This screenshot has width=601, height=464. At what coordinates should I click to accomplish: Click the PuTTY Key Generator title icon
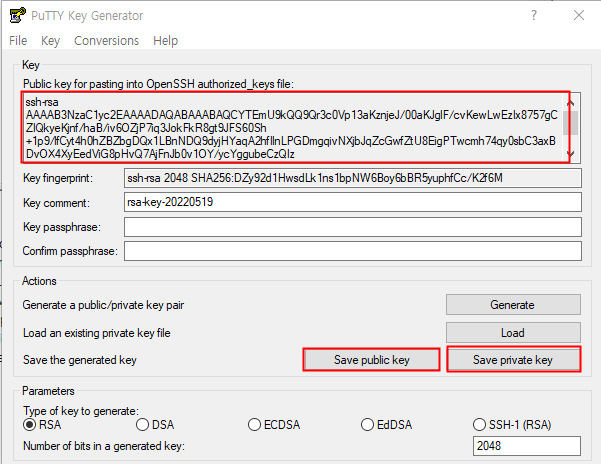17,15
